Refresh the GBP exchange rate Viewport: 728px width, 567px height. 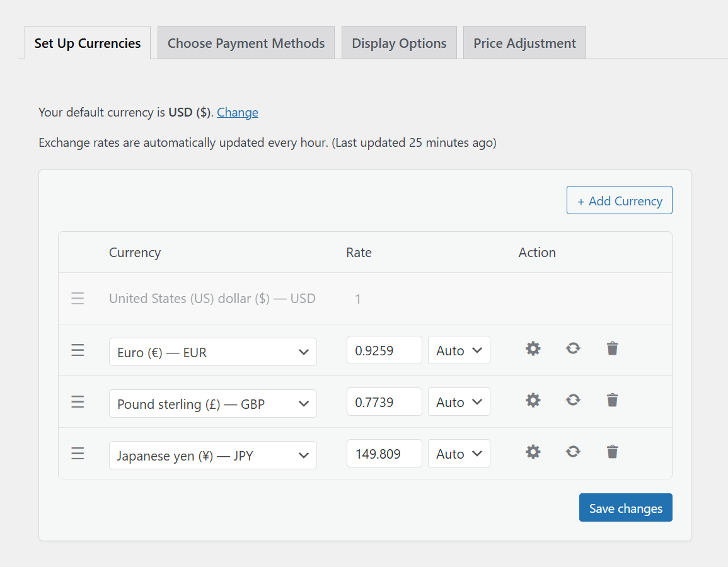[x=573, y=400]
